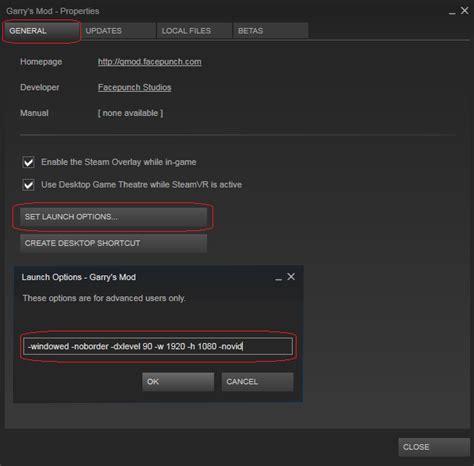Click the "These options are for advanced users only." text
The image size is (474, 466).
(104, 298)
